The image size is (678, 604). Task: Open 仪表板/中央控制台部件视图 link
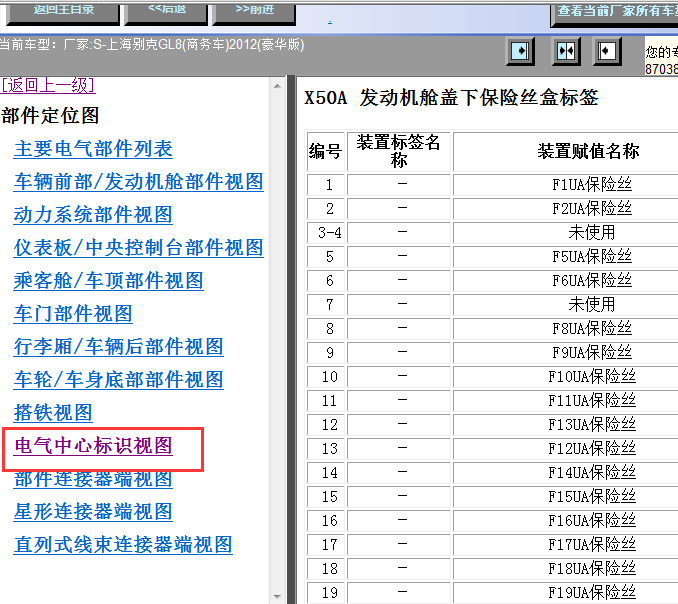pyautogui.click(x=138, y=248)
